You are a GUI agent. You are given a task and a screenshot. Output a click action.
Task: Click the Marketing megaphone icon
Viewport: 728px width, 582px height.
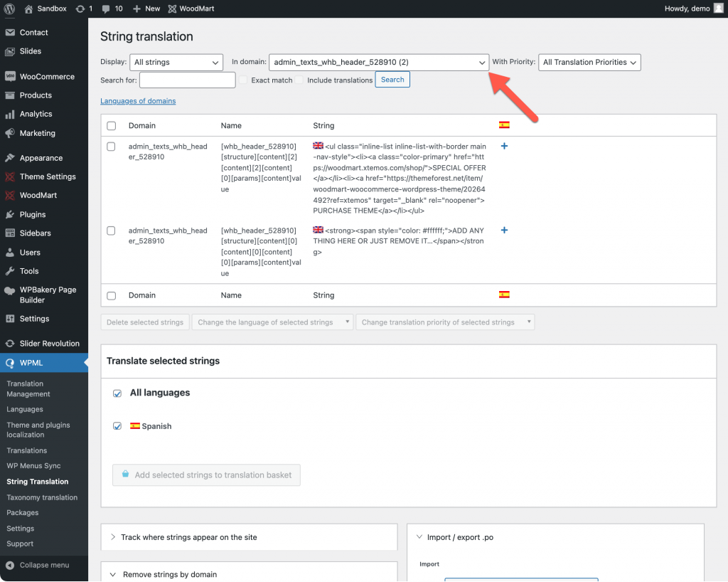click(10, 133)
